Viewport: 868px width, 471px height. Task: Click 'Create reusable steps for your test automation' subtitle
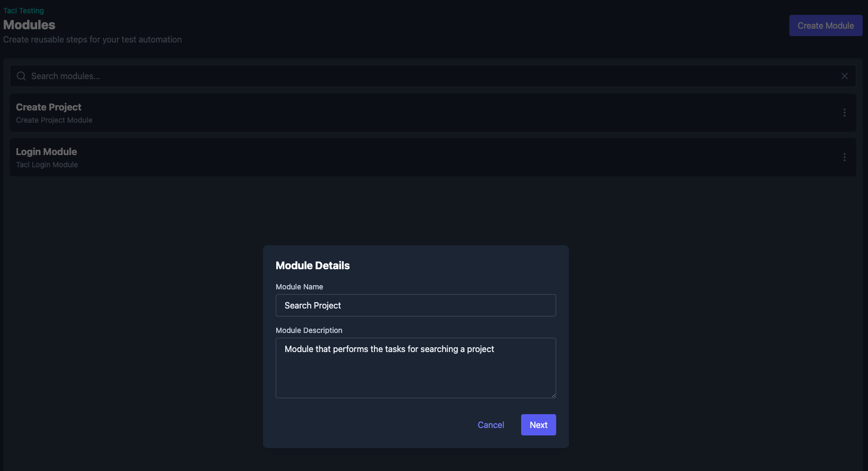[92, 39]
